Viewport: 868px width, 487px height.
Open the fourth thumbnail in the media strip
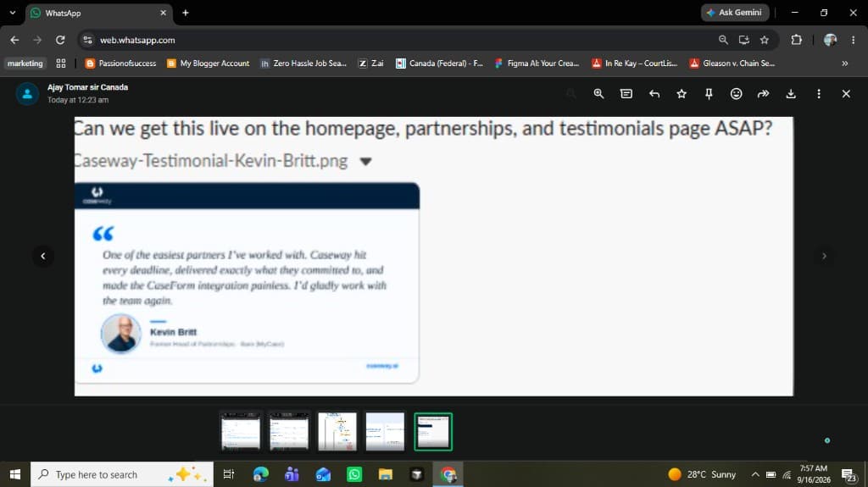[385, 431]
